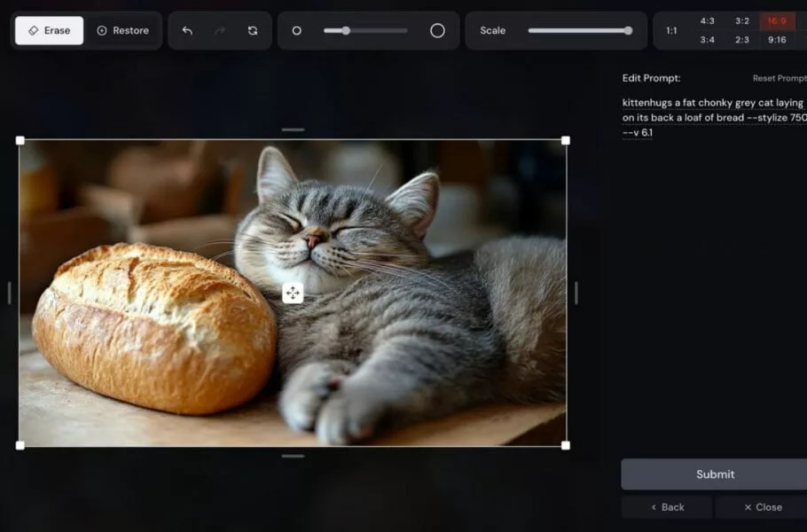
Task: Click the reset refresh icon
Action: (x=253, y=30)
